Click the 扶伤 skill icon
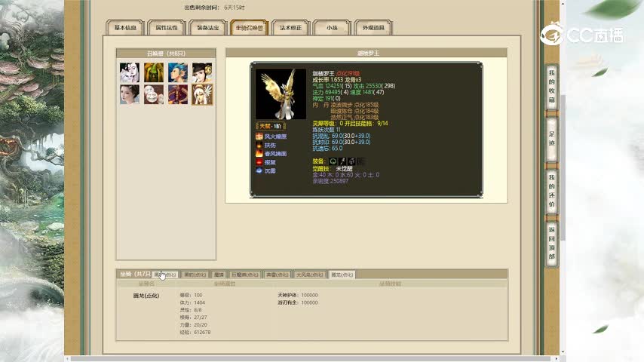644x362 pixels. click(x=259, y=145)
